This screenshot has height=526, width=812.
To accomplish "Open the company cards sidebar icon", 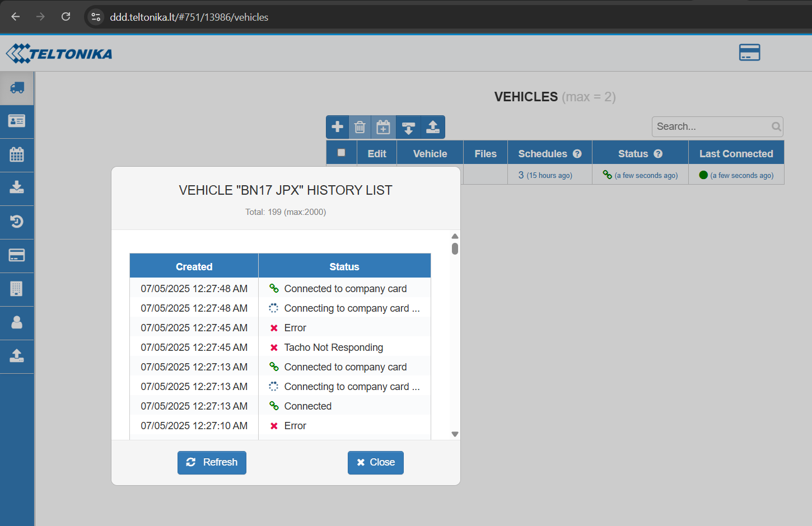I will coord(17,255).
